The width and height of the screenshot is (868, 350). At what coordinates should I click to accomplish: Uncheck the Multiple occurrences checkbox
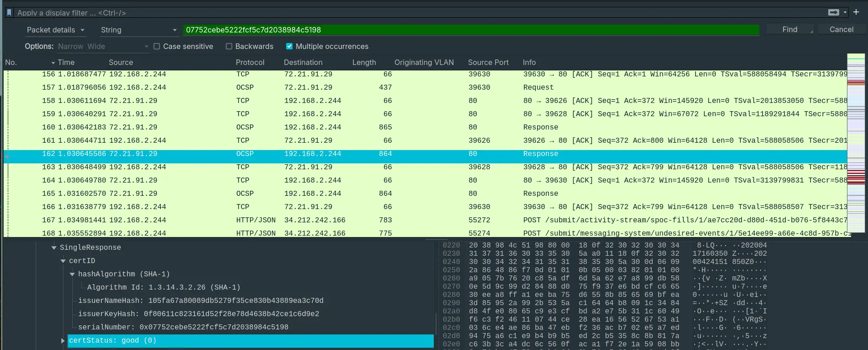(x=289, y=46)
